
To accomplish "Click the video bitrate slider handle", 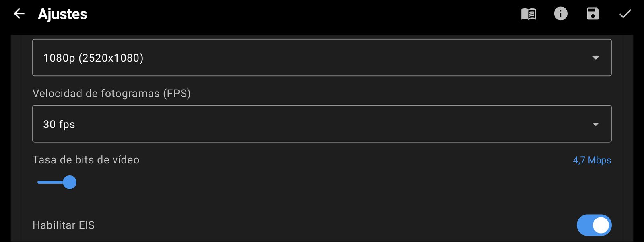I will 70,182.
